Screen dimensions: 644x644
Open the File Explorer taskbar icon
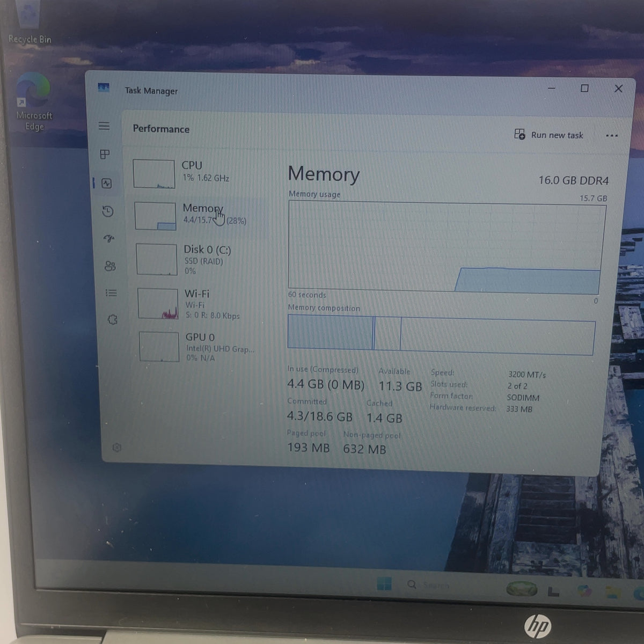[612, 592]
